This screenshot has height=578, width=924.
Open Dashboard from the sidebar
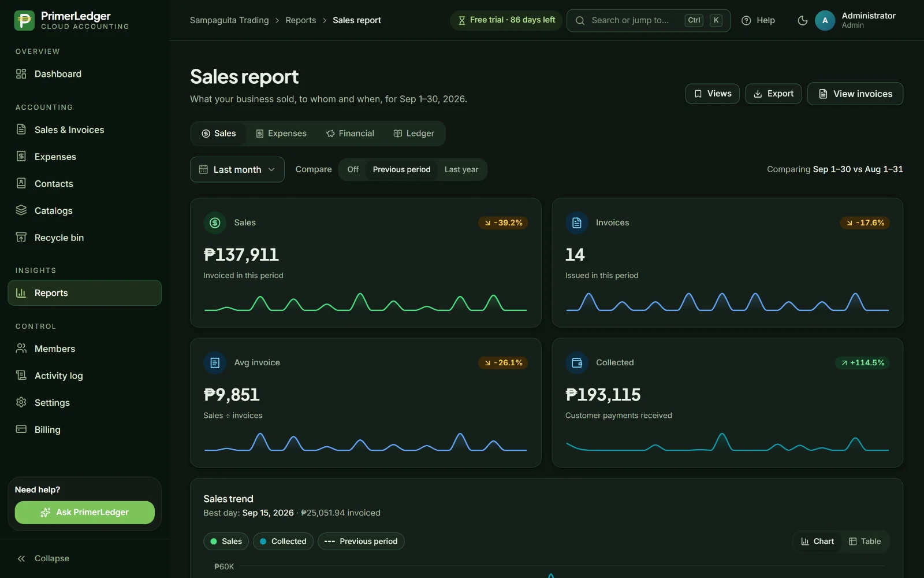tap(84, 74)
